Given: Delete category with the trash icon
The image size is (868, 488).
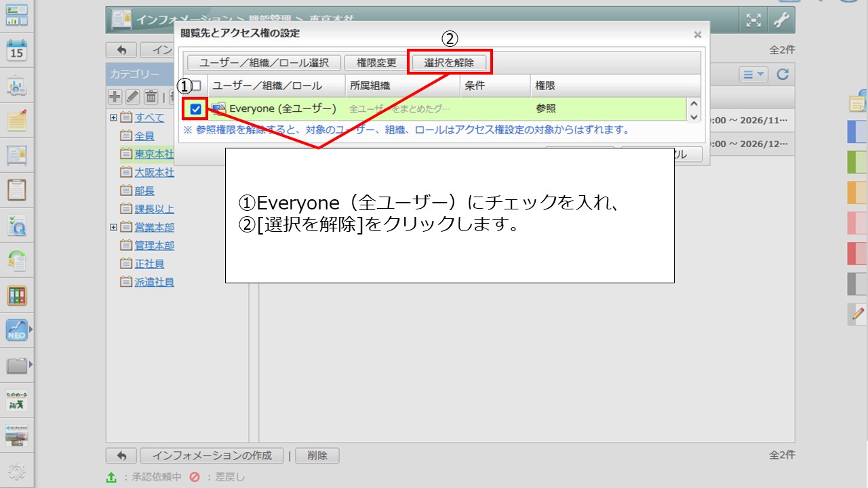Looking at the screenshot, I should click(151, 97).
